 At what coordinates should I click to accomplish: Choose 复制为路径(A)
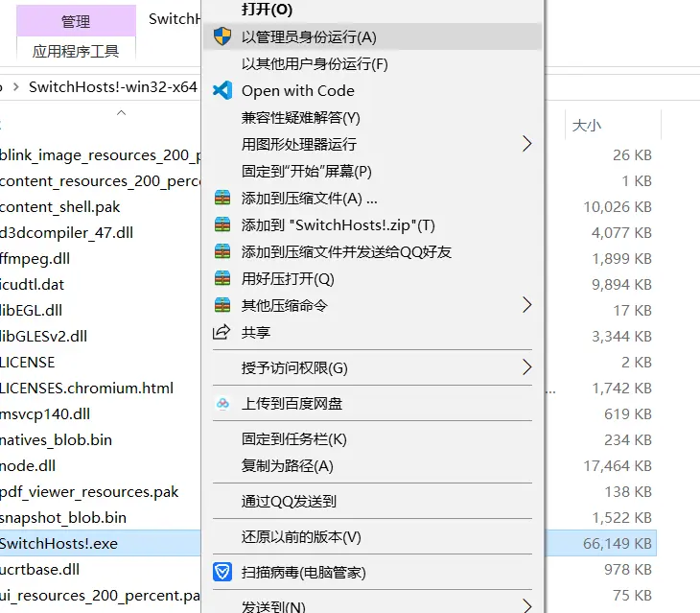[371, 465]
